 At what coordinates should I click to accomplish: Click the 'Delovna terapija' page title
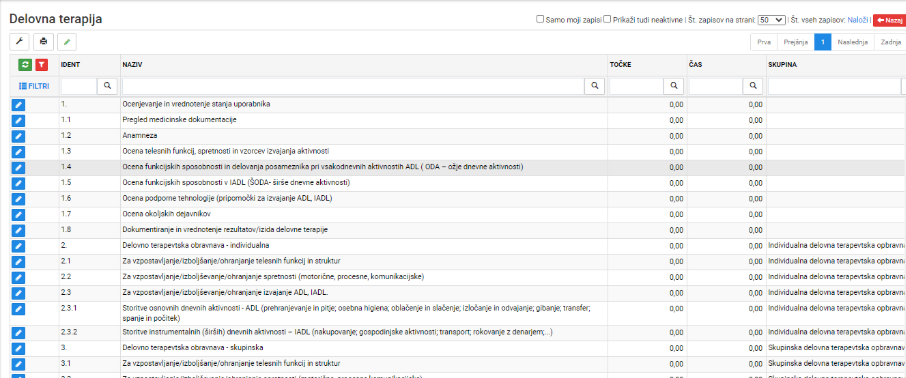coord(56,18)
